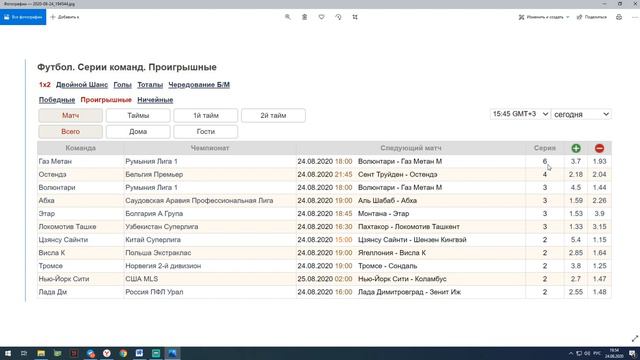Switch to the Проигрышные tab
Image resolution: width=640 pixels, height=360 pixels.
106,100
